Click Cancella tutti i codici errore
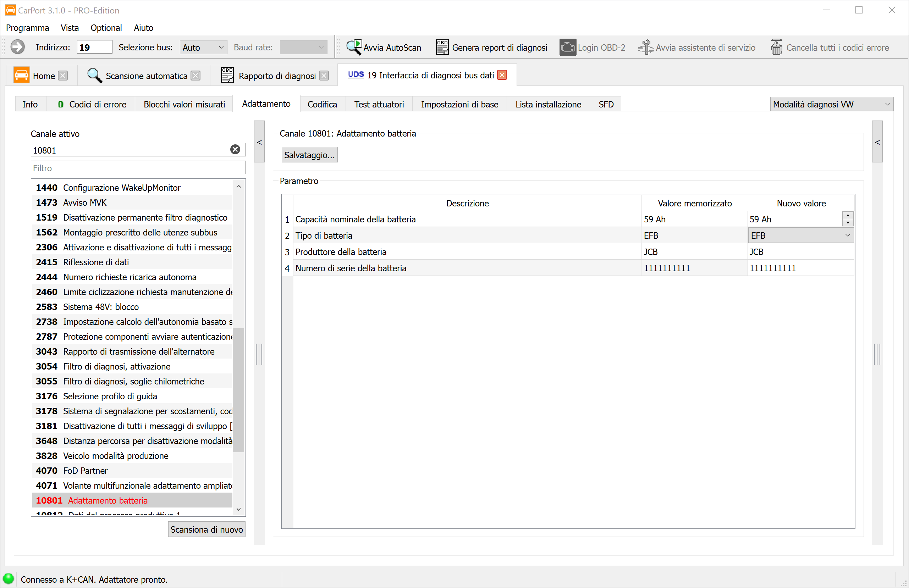The image size is (909, 588). pos(830,48)
